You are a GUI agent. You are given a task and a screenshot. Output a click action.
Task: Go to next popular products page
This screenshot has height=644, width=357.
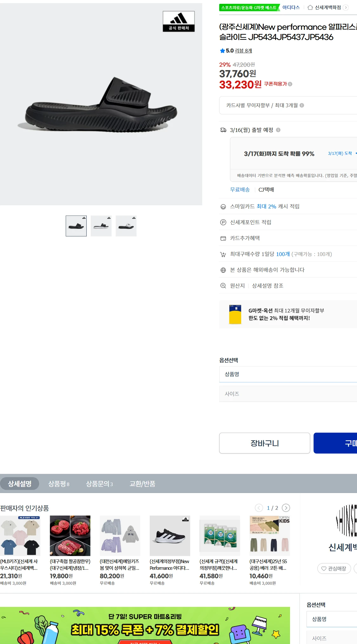pos(286,508)
